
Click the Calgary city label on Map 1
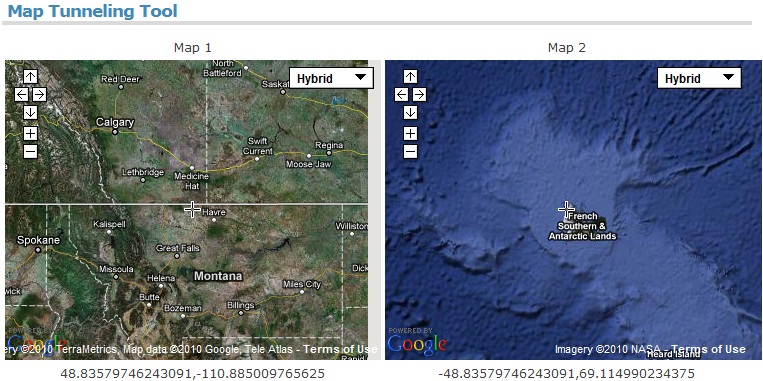coord(115,122)
